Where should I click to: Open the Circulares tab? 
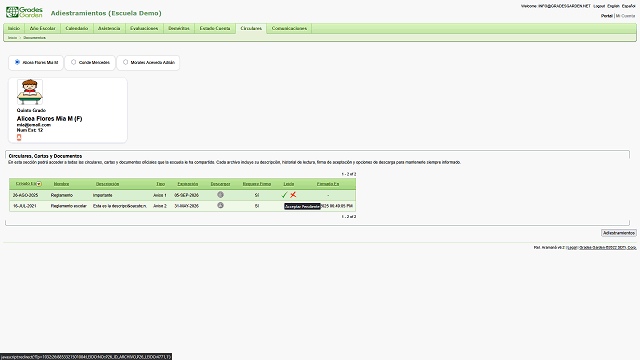tap(251, 28)
